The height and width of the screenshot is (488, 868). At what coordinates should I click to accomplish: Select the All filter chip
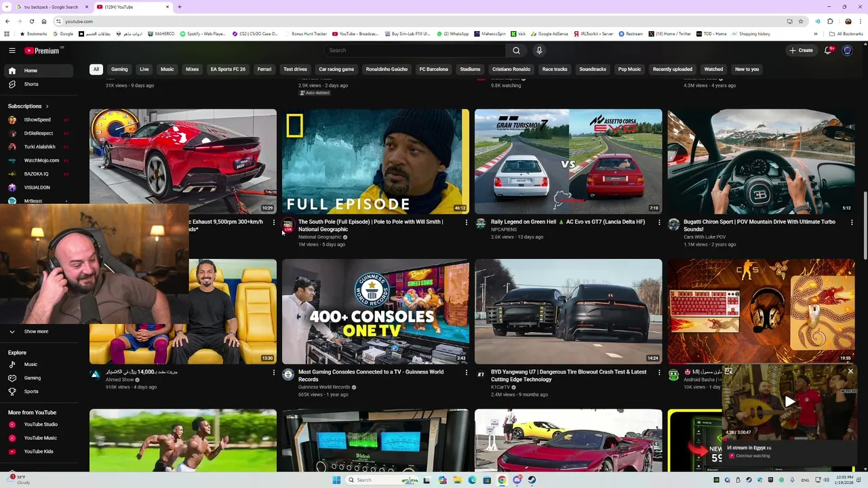pyautogui.click(x=96, y=69)
